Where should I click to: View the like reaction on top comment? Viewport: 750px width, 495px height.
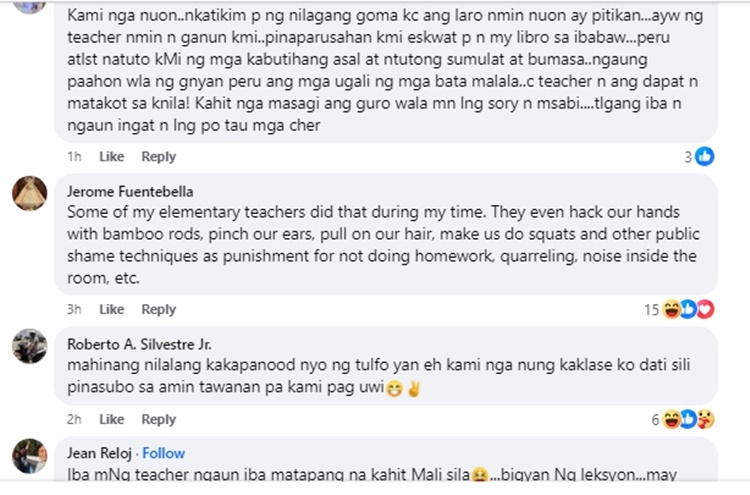point(705,157)
